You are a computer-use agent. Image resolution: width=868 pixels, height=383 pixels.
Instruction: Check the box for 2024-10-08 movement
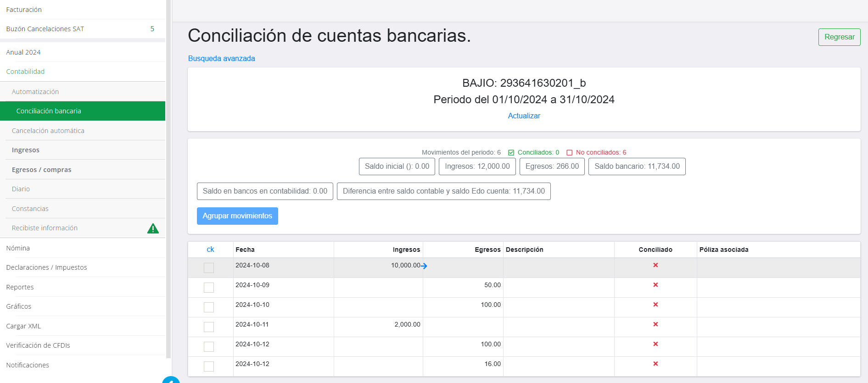[x=209, y=268]
